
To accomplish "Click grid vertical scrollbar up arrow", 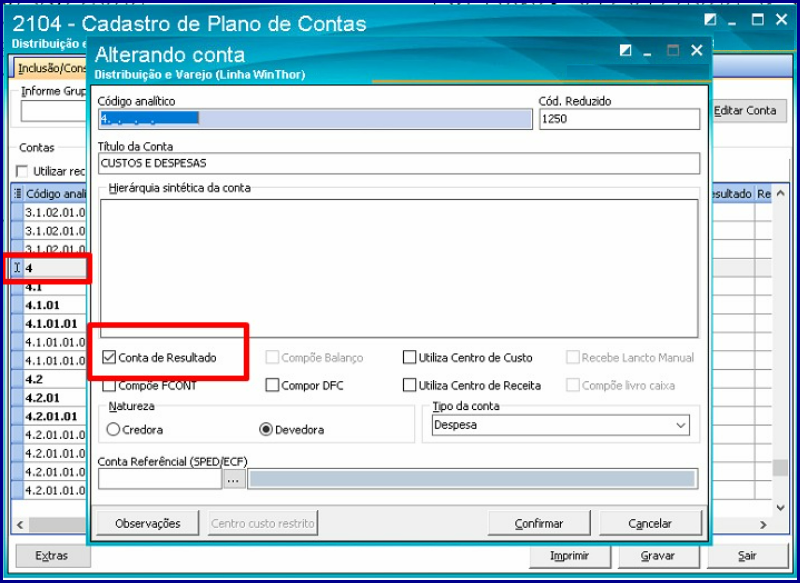I will click(x=780, y=193).
